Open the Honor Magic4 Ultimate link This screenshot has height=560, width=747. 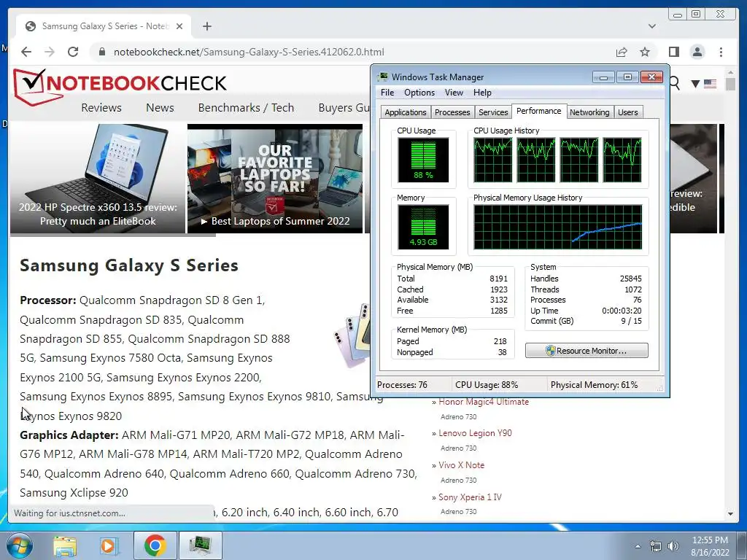pyautogui.click(x=484, y=402)
